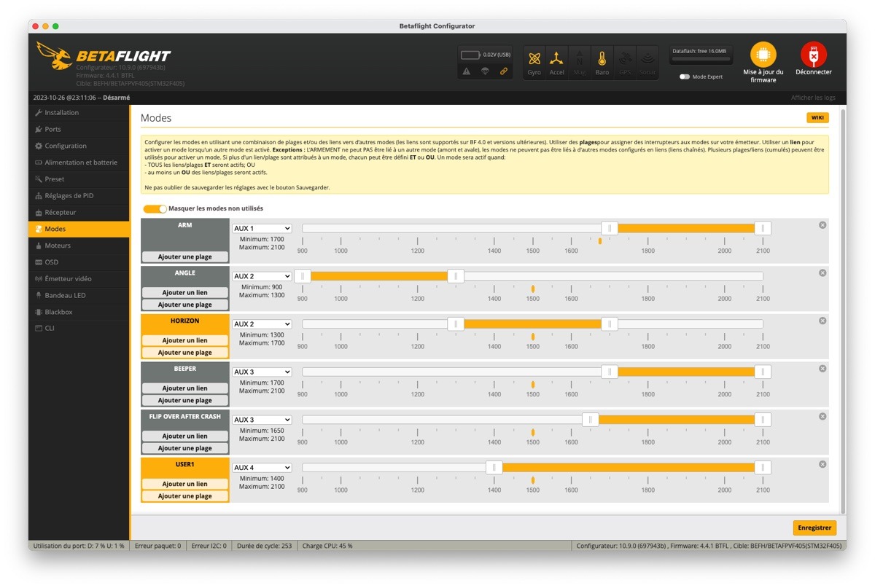
Task: Open the ARM AUX 1 channel dropdown
Action: coord(262,228)
